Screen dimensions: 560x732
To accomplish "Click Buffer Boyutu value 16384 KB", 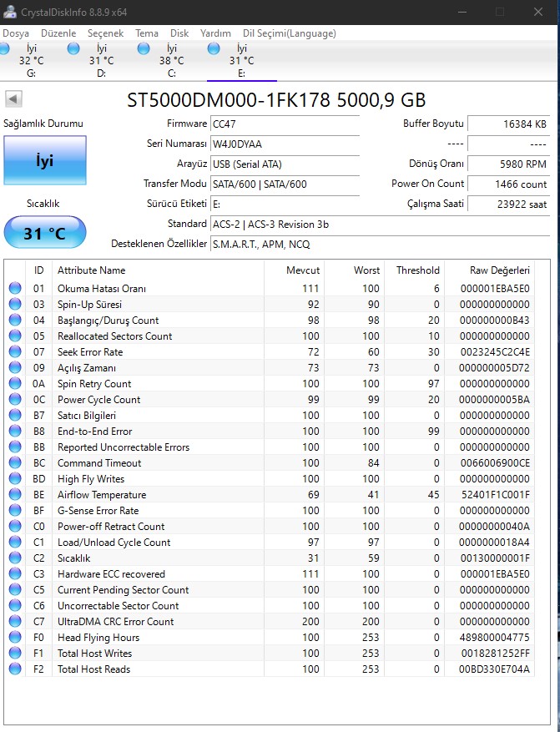I will coord(508,124).
